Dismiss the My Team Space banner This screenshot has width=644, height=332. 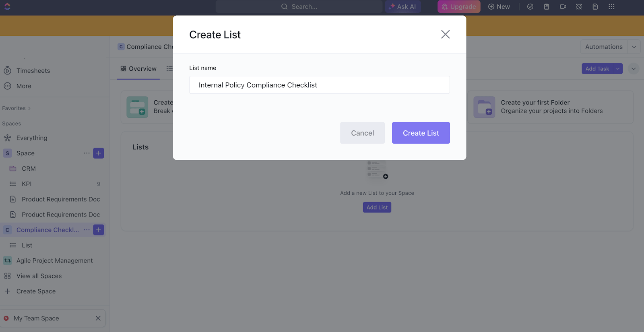[98, 318]
